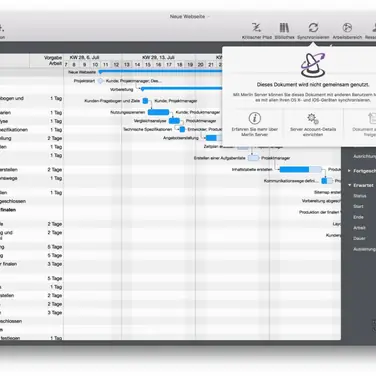Select the Start field label under Erwartet
376x376 pixels.
pyautogui.click(x=358, y=206)
